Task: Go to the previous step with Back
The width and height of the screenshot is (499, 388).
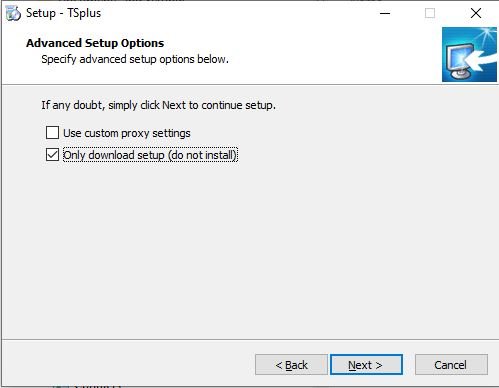Action: pos(291,365)
